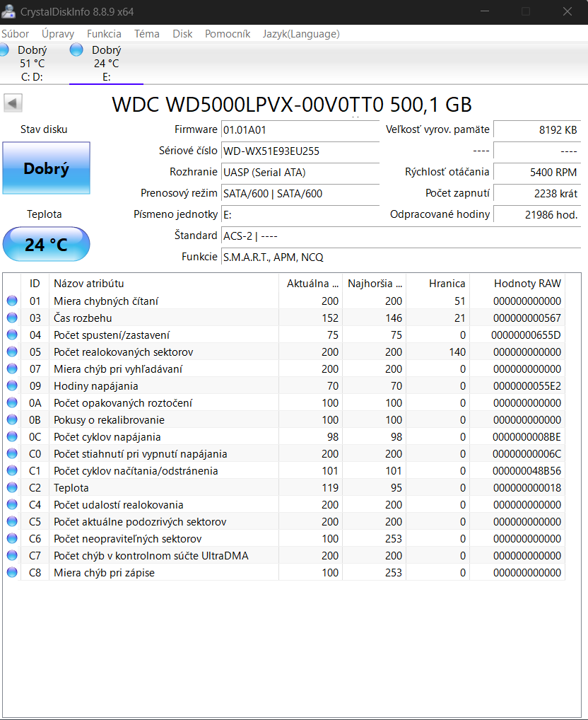
Task: Open the Disk menu
Action: click(182, 34)
